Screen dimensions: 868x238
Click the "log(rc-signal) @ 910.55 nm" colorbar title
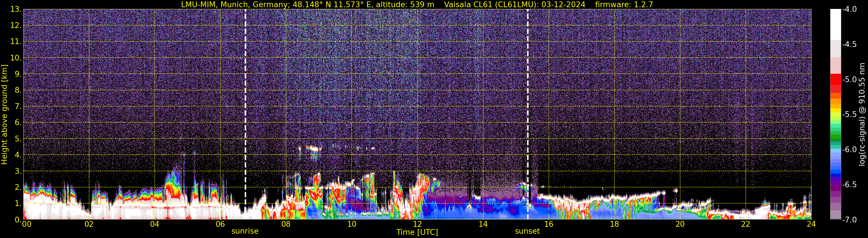(862, 114)
